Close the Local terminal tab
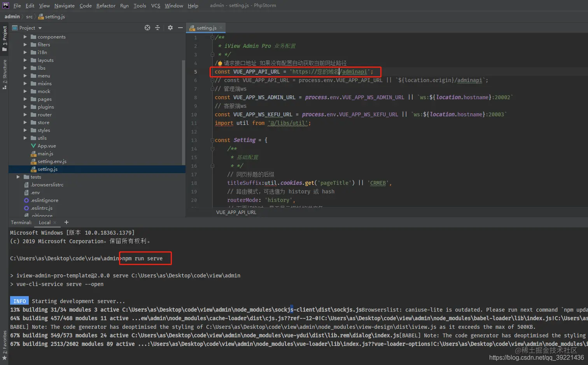 [55, 223]
